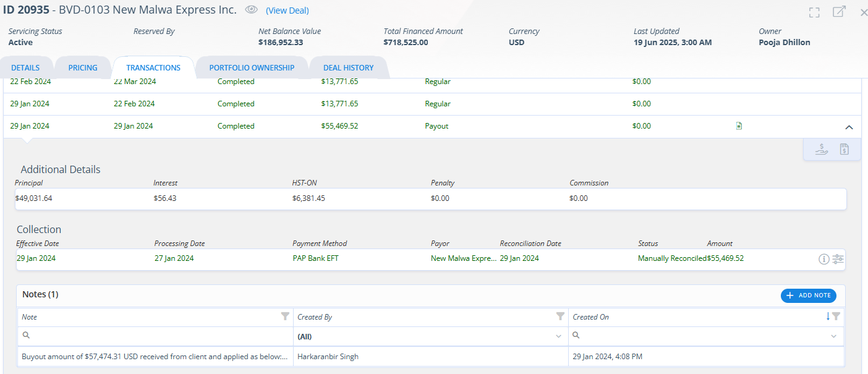The width and height of the screenshot is (868, 374).
Task: Open the Created On search dropdown arrow
Action: [x=833, y=336]
